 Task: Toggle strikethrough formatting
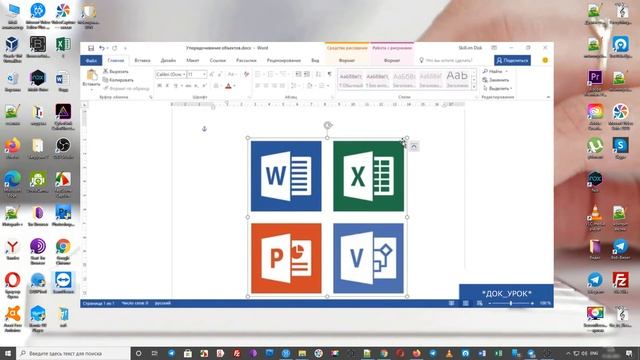[x=188, y=86]
